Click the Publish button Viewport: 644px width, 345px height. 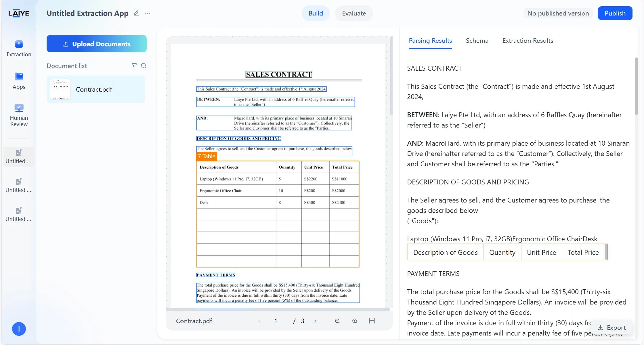coord(615,13)
